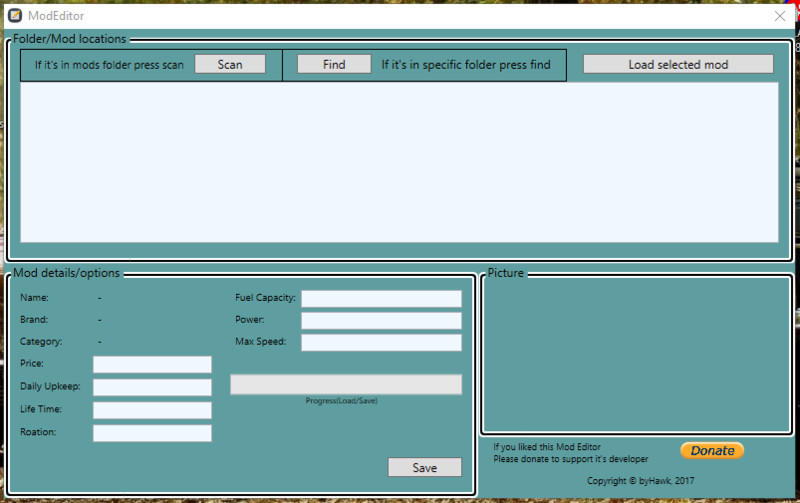
Task: Focus the Price input field
Action: 152,364
